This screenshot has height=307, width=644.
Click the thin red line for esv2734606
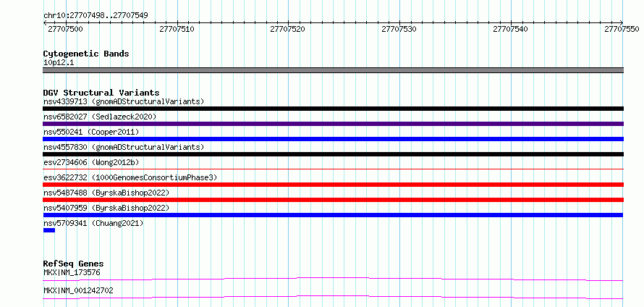coord(333,169)
